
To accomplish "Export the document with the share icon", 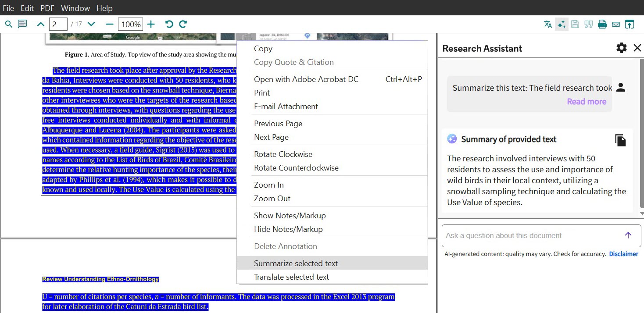I will [629, 24].
